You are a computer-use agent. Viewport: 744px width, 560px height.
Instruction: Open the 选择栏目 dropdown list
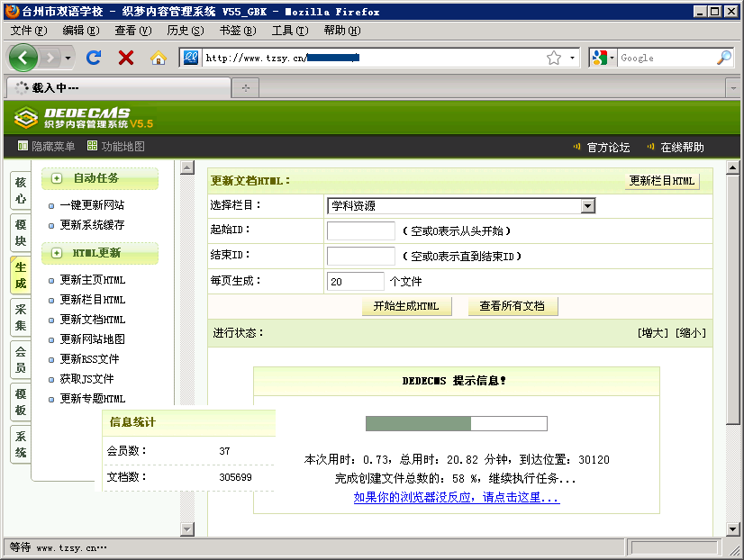pyautogui.click(x=587, y=206)
